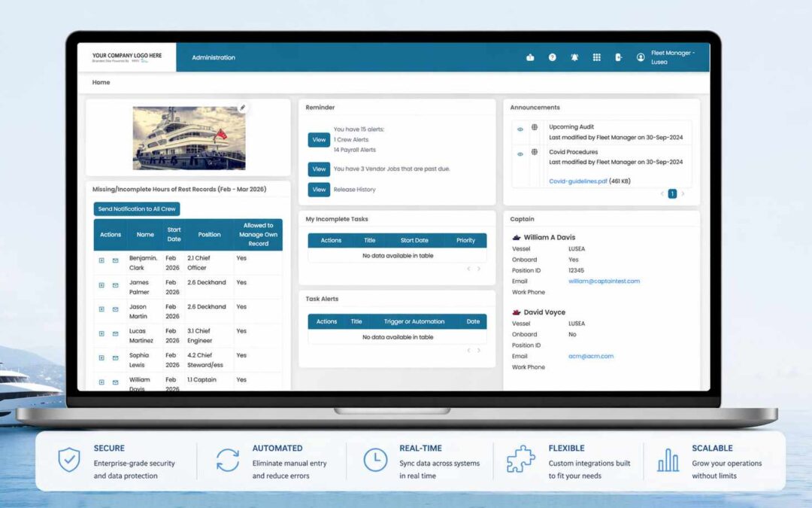Toggle the eye icon for Covid Procedures
This screenshot has height=508, width=812.
pos(520,154)
